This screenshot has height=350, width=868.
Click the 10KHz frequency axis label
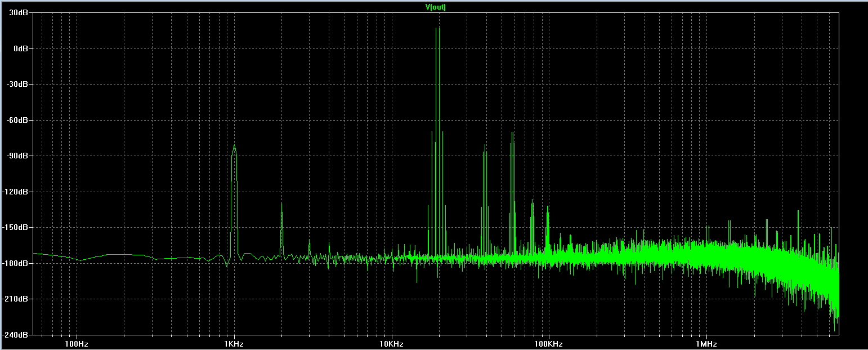[x=391, y=343]
